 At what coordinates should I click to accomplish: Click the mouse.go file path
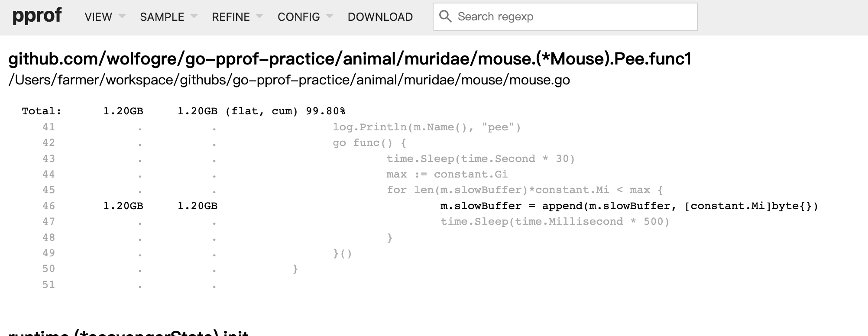[x=289, y=80]
